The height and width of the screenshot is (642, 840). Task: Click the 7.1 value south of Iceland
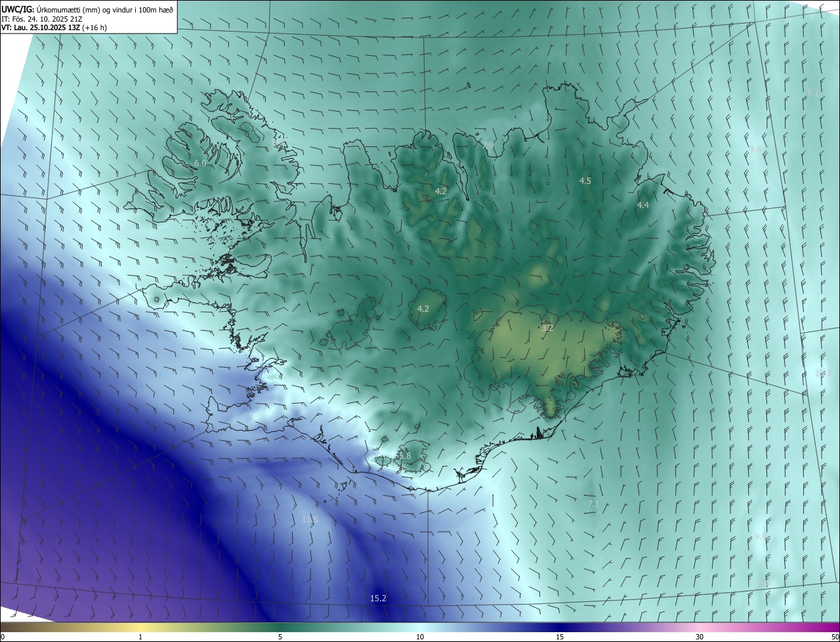[593, 503]
